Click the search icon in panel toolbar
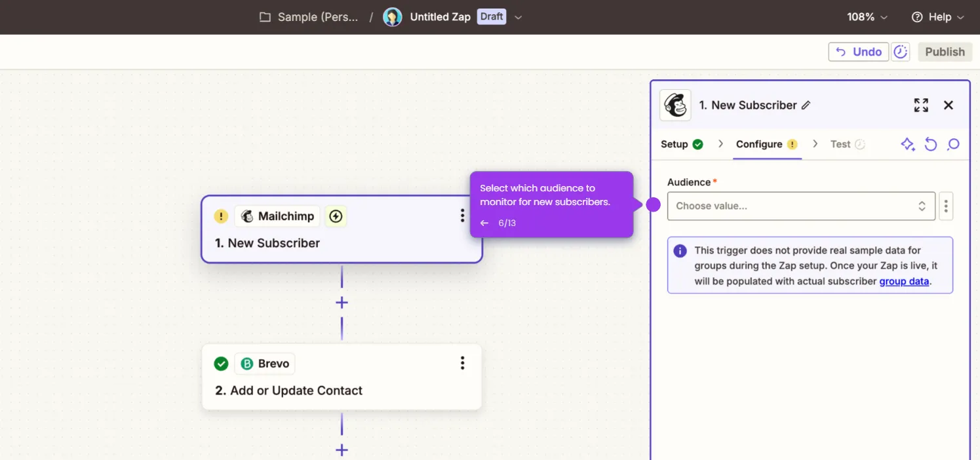Screen dimensions: 980x460 [953, 144]
